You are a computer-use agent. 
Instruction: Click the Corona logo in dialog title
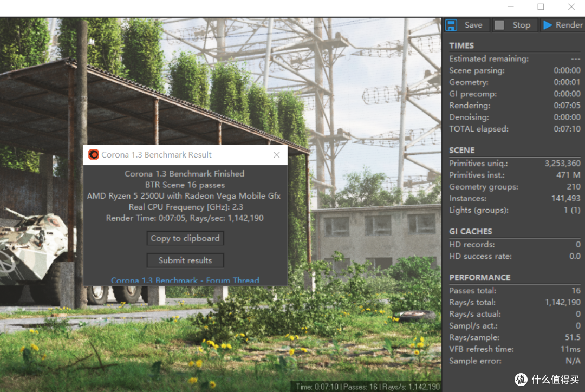point(93,154)
